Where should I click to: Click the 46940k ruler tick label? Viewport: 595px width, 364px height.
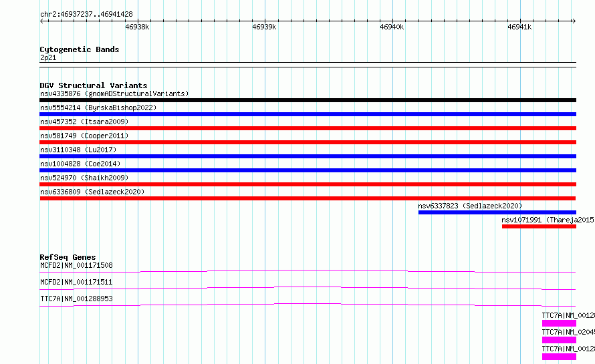point(392,27)
